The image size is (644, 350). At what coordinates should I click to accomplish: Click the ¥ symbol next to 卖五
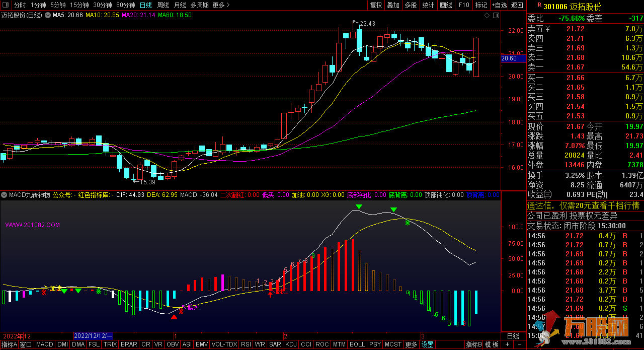click(548, 29)
